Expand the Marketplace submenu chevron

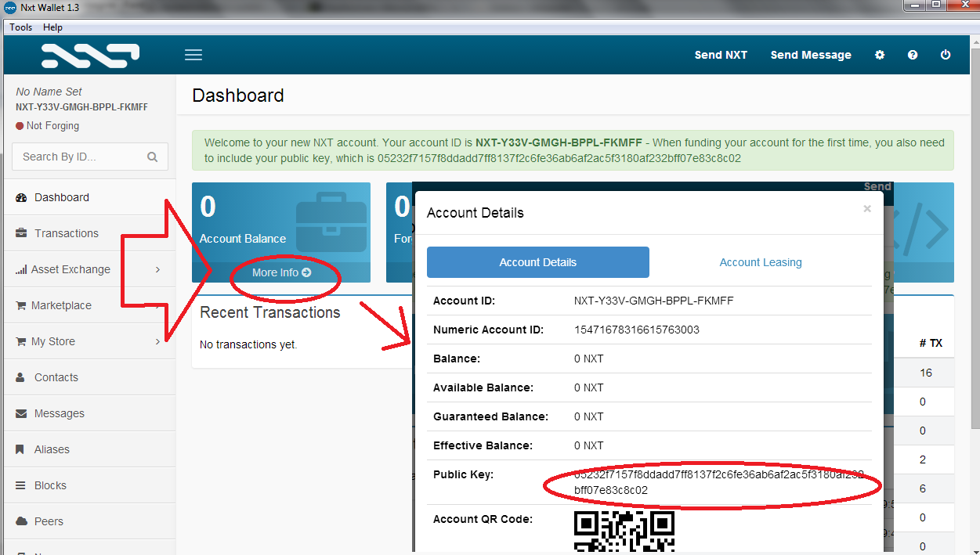[x=157, y=305]
